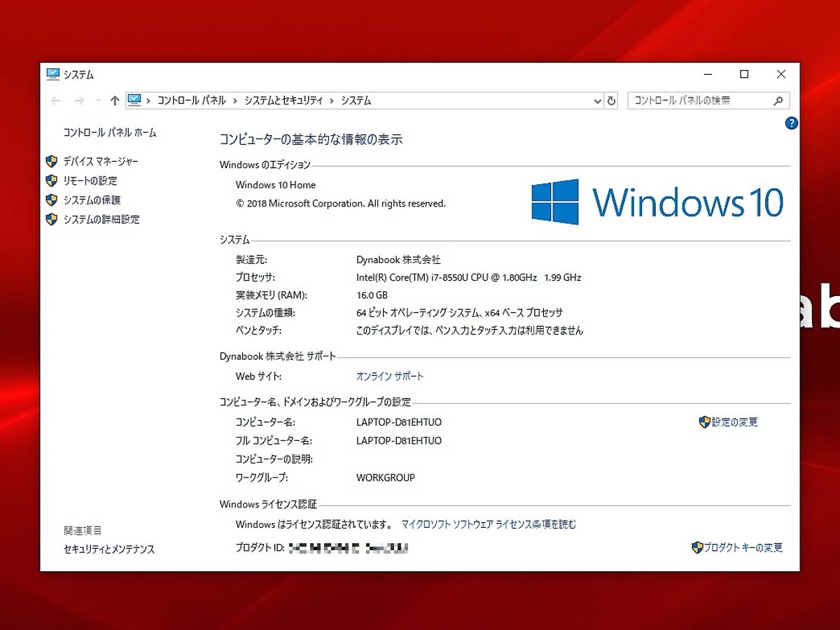This screenshot has width=840, height=630.
Task: Select the コンピューターの基本的な情報の表示 heading
Action: (311, 139)
